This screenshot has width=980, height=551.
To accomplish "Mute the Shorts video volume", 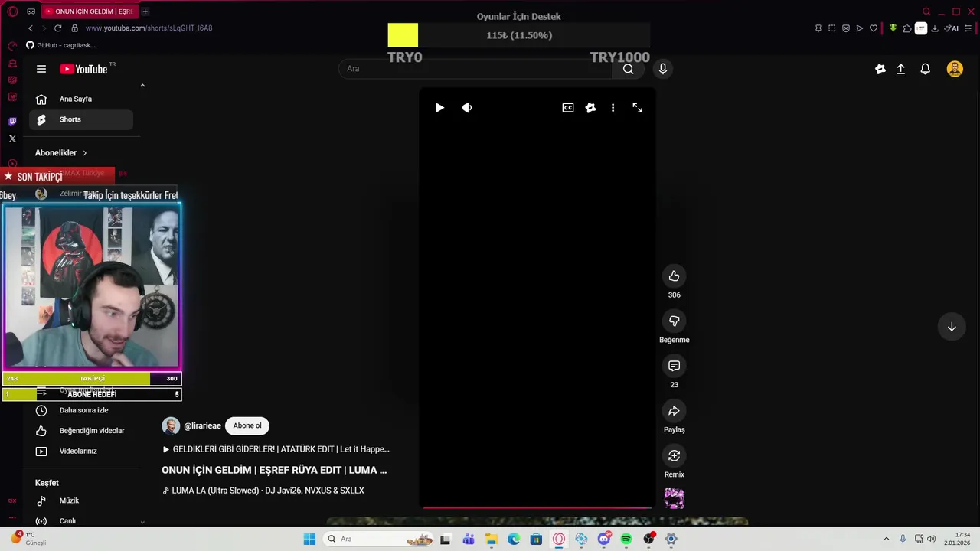I will pyautogui.click(x=467, y=108).
